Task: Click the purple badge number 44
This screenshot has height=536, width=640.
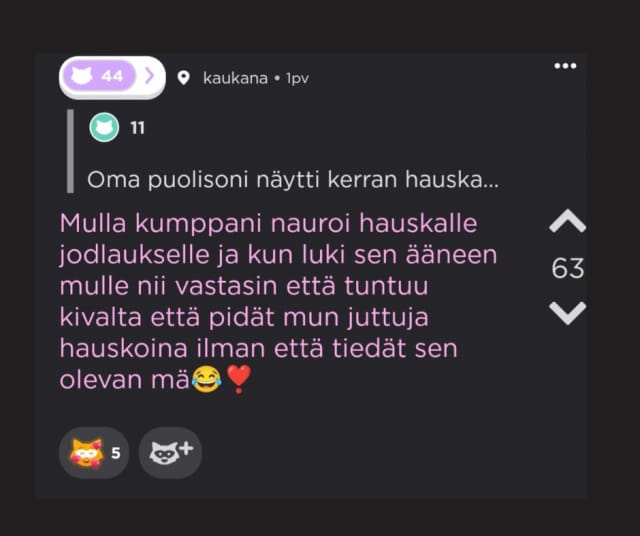Action: pyautogui.click(x=112, y=76)
